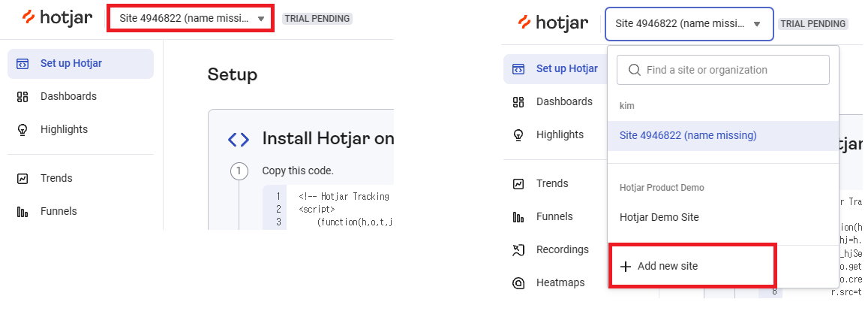This screenshot has width=868, height=311.
Task: Click the Install Hotjar heading text
Action: (x=328, y=138)
